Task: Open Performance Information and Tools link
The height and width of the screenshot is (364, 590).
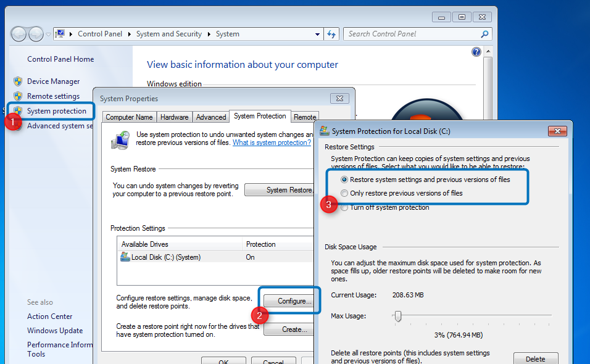Action: 59,349
